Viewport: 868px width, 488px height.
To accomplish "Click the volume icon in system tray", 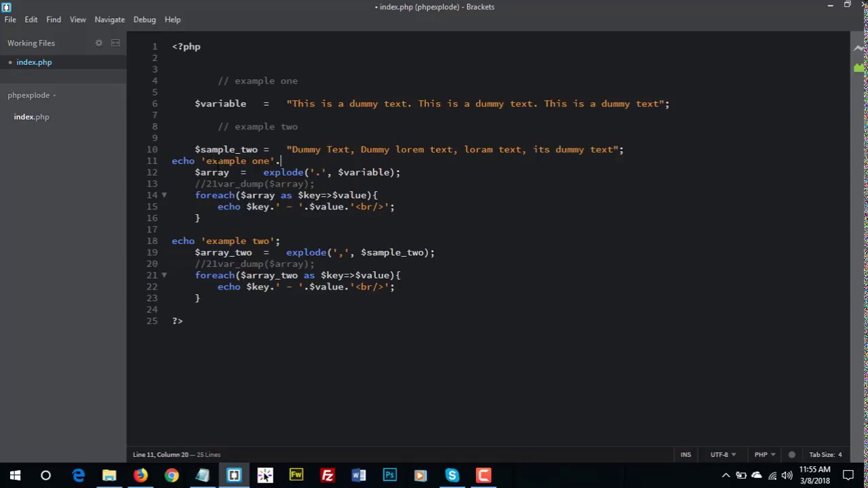I will (x=787, y=475).
